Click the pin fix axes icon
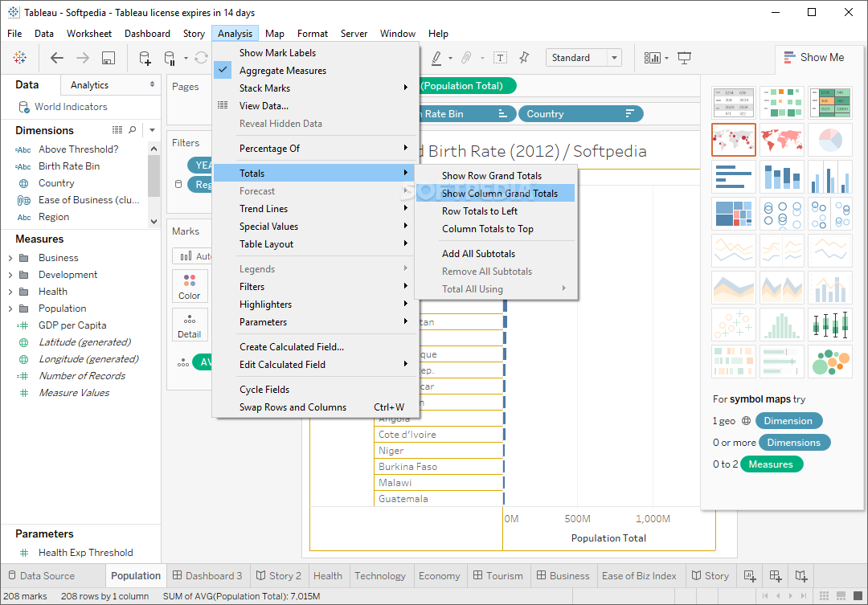Image resolution: width=868 pixels, height=605 pixels. point(524,58)
